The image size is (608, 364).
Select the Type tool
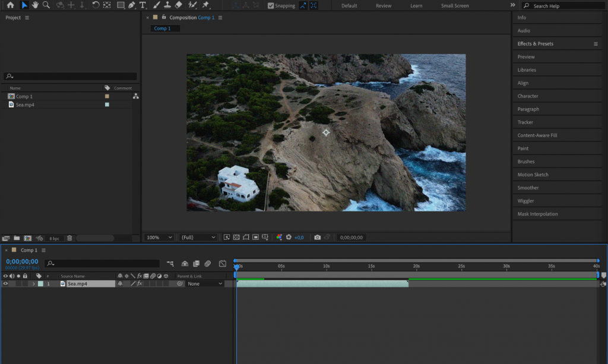pyautogui.click(x=142, y=6)
